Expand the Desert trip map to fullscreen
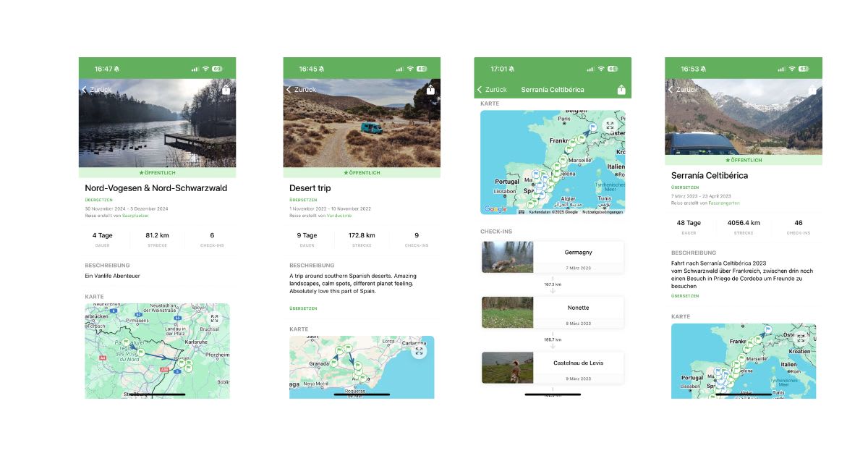Image resolution: width=868 pixels, height=456 pixels. click(x=419, y=351)
